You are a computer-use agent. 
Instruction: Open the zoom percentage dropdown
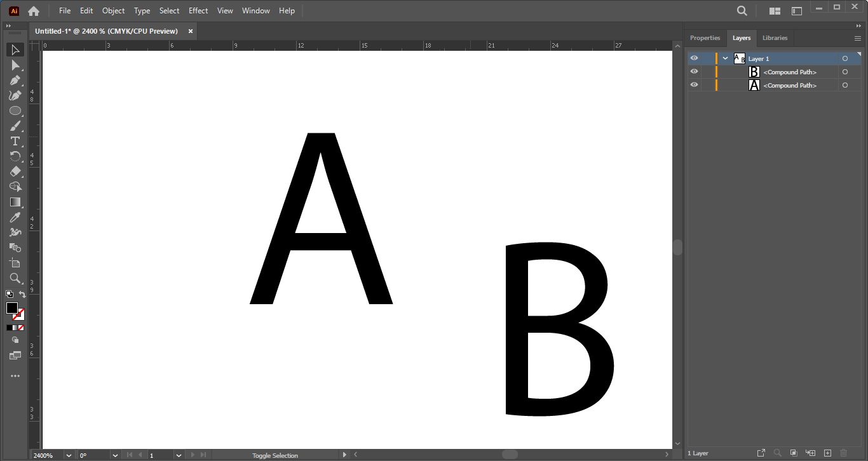pos(69,455)
